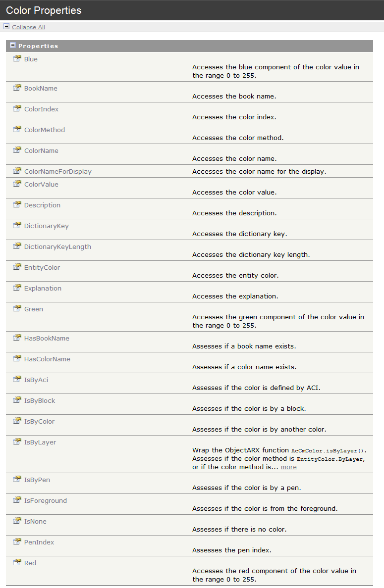Click the property icon next to HasBookName

click(x=17, y=338)
